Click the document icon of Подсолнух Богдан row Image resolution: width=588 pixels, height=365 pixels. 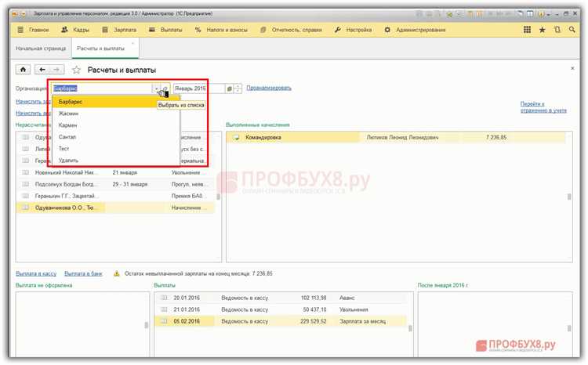pos(26,184)
